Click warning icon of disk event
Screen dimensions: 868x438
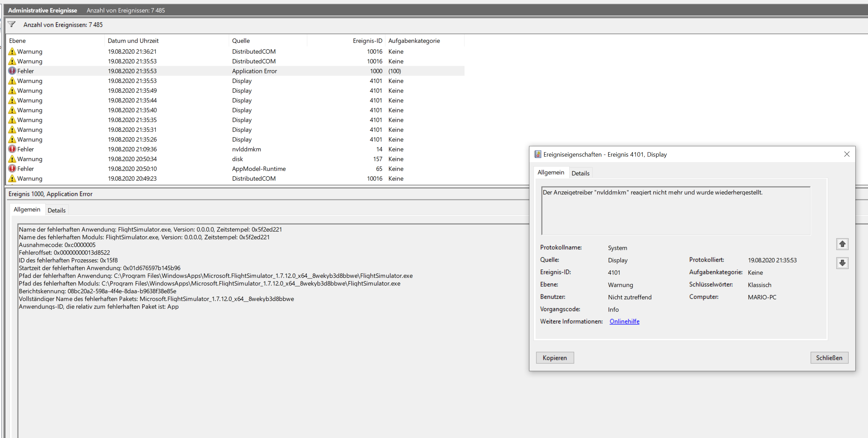[x=12, y=159]
